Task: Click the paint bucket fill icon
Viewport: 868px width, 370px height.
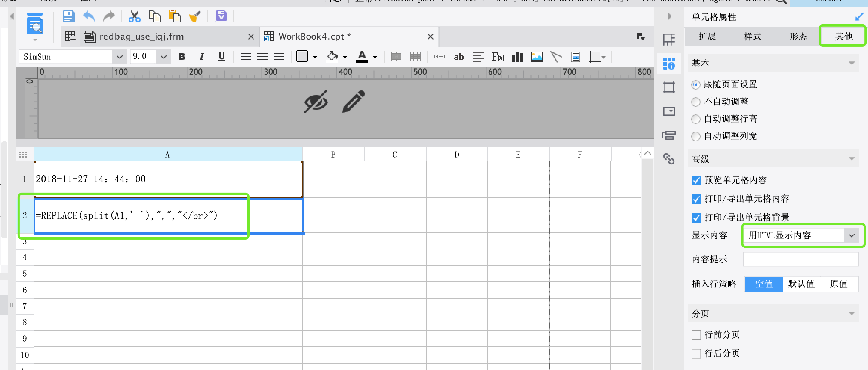Action: pos(332,56)
